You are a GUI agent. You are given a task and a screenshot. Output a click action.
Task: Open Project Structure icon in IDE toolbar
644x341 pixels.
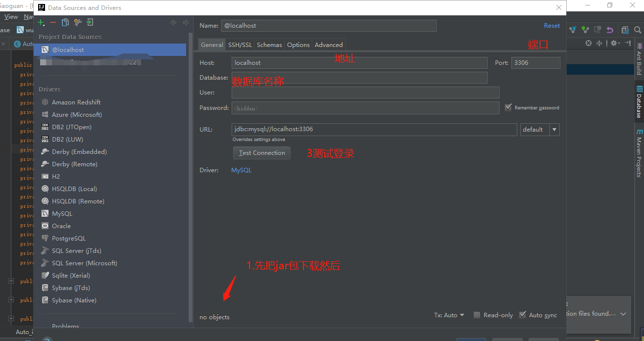(625, 30)
